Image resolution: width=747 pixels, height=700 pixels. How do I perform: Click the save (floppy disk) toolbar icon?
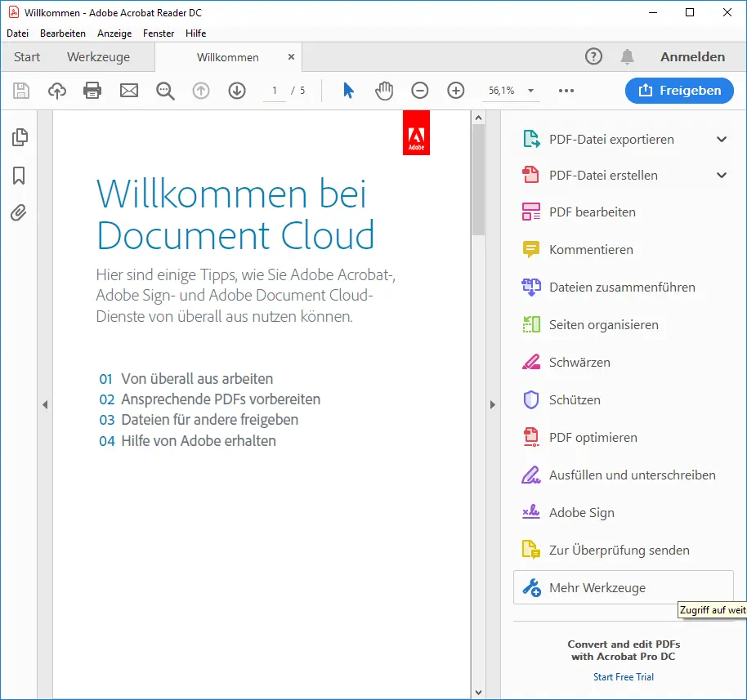[x=21, y=91]
